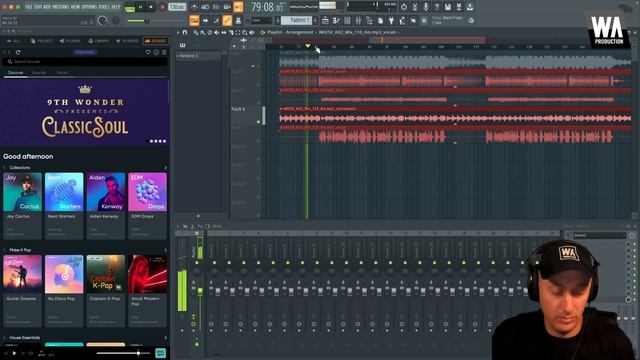Viewport: 640px width, 360px height.
Task: Open the Playlist view button
Action: point(325,20)
